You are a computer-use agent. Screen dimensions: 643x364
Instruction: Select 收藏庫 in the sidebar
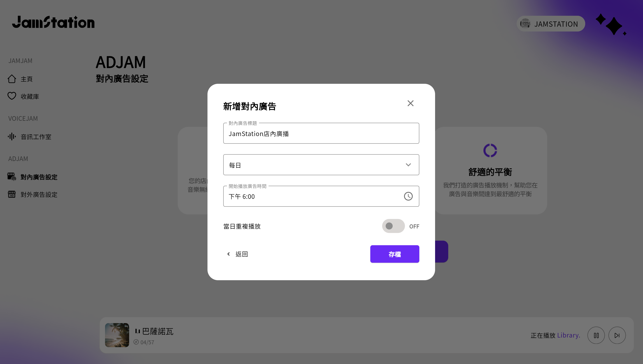pos(30,96)
